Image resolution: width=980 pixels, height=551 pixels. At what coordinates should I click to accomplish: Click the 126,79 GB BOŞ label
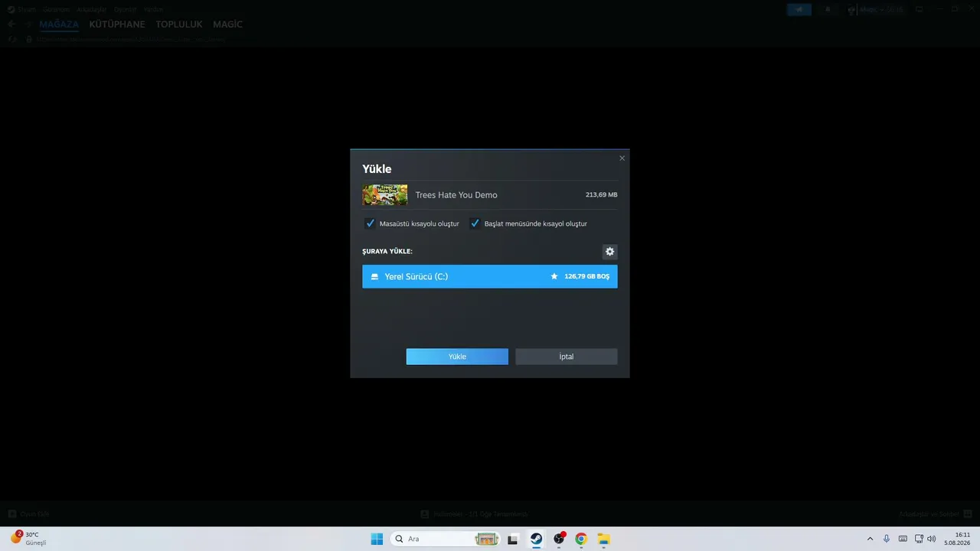(587, 276)
